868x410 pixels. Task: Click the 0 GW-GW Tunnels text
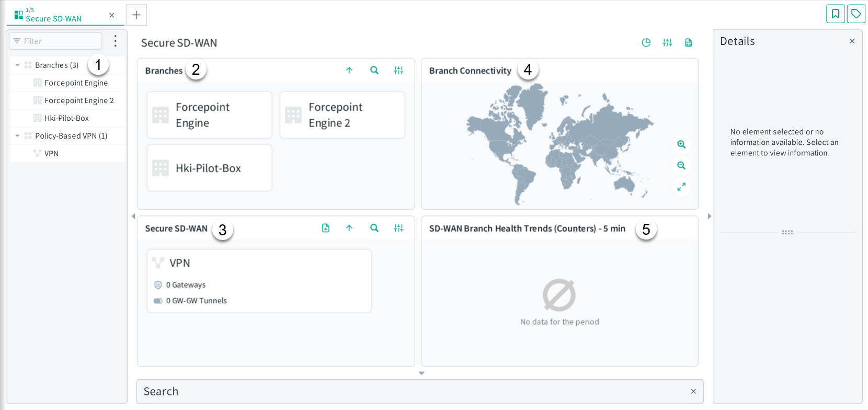[x=197, y=301]
